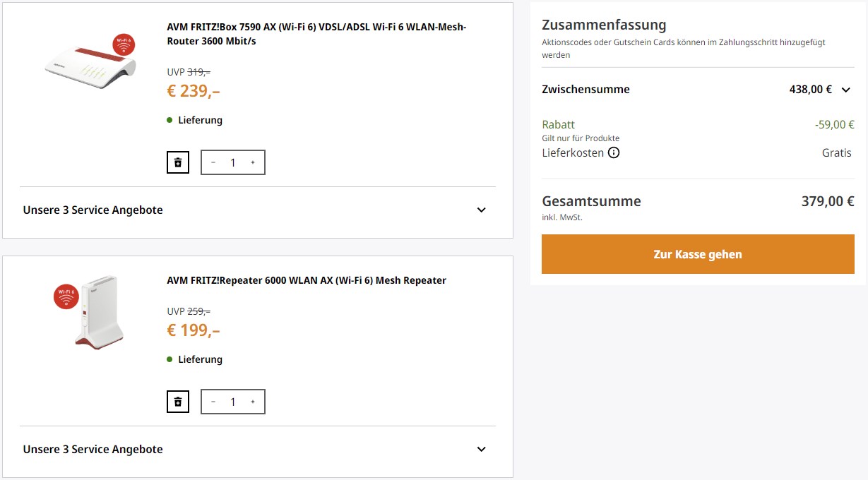Click the Wi-Fi 6 badge on router image
The image size is (868, 480).
click(x=124, y=44)
